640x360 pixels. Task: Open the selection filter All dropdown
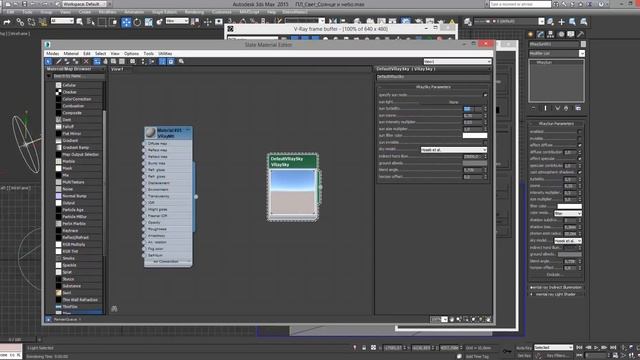(x=62, y=21)
